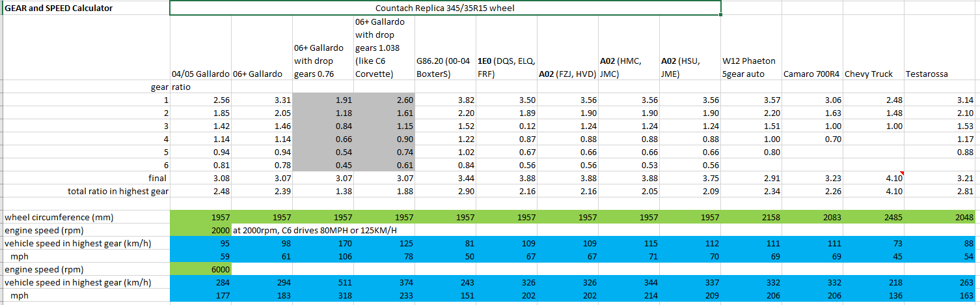This screenshot has width=980, height=305.
Task: Select the 0.53 sixth gear cell for A02 (HMC, JMC)
Action: (629, 165)
